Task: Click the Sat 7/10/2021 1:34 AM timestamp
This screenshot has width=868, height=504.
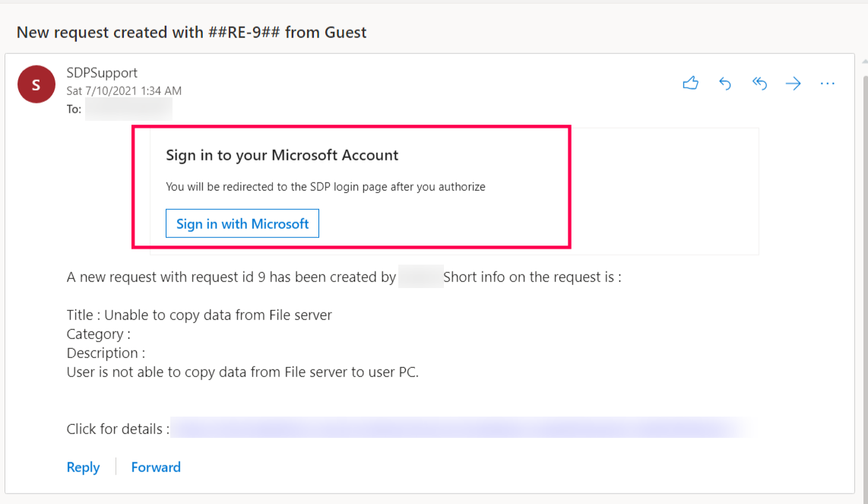Action: click(x=124, y=90)
